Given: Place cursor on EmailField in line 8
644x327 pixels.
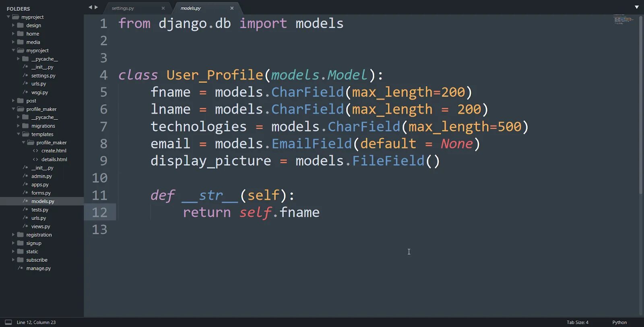Looking at the screenshot, I should coord(312,144).
